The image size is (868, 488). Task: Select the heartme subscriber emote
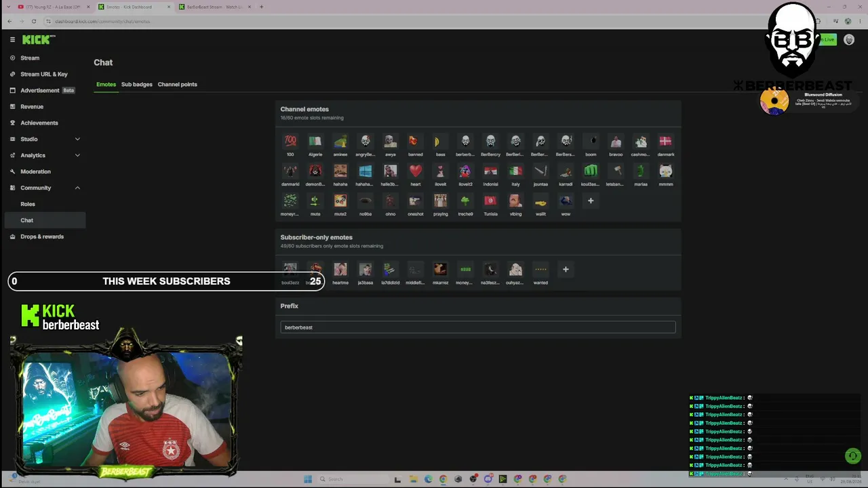point(340,269)
